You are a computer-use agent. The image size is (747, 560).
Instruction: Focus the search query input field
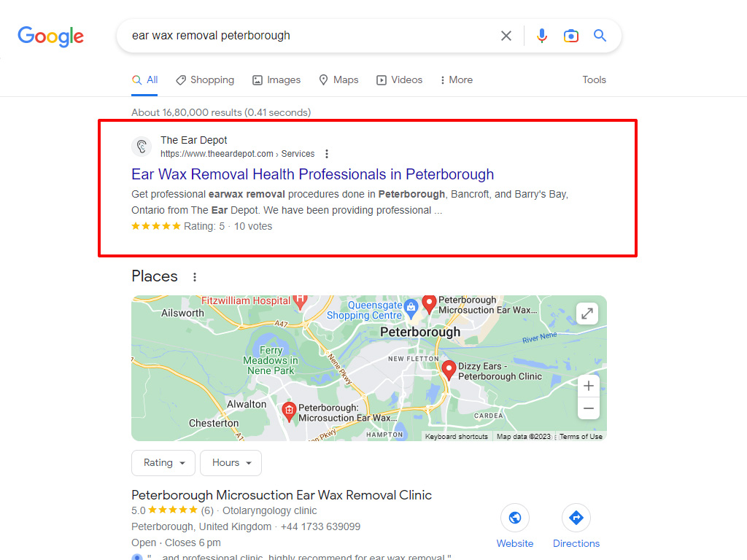[309, 36]
